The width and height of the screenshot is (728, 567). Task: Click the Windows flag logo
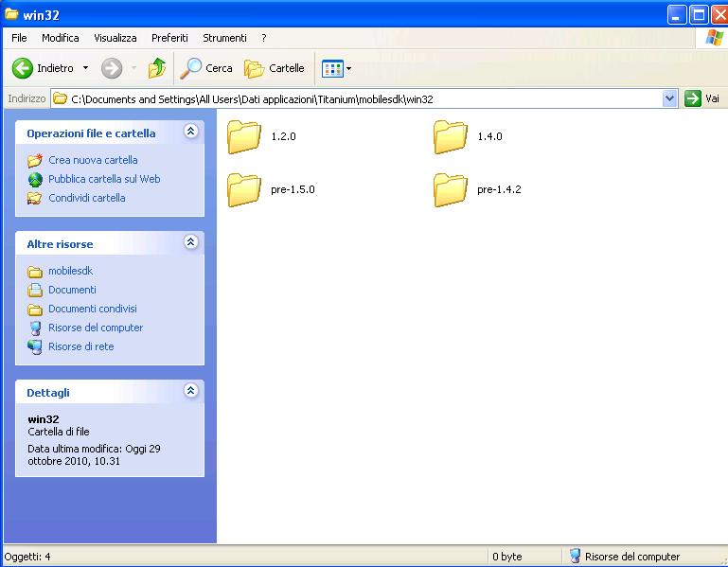tap(714, 38)
